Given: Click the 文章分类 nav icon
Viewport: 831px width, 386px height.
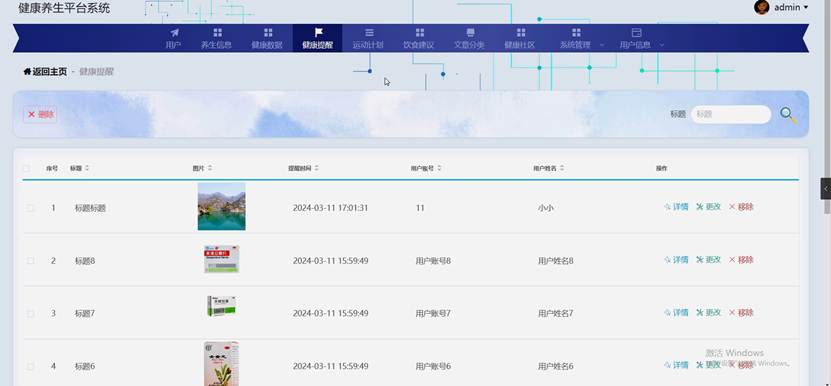Looking at the screenshot, I should coord(470,33).
